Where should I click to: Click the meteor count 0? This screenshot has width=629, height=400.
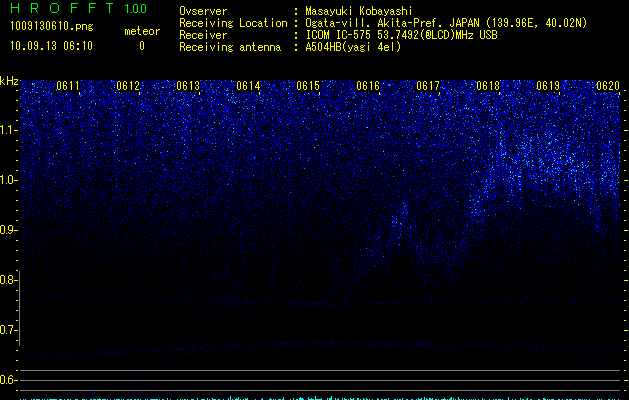coord(142,46)
